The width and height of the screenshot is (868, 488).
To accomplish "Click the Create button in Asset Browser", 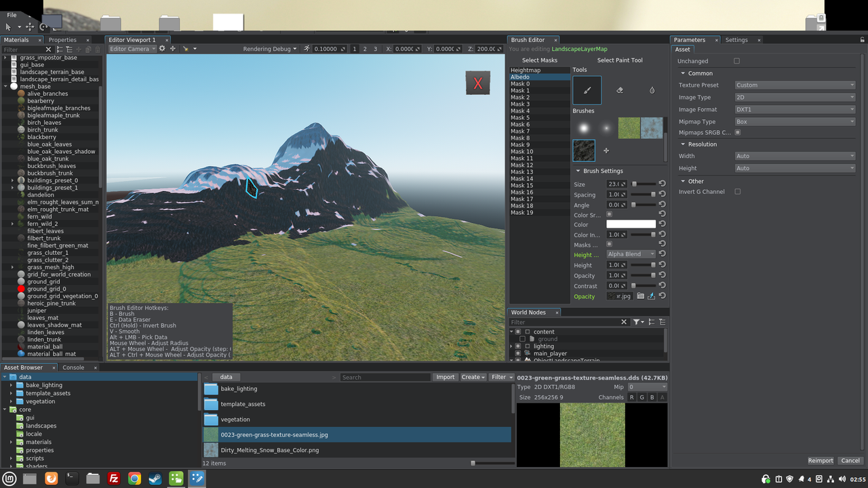I will click(473, 377).
